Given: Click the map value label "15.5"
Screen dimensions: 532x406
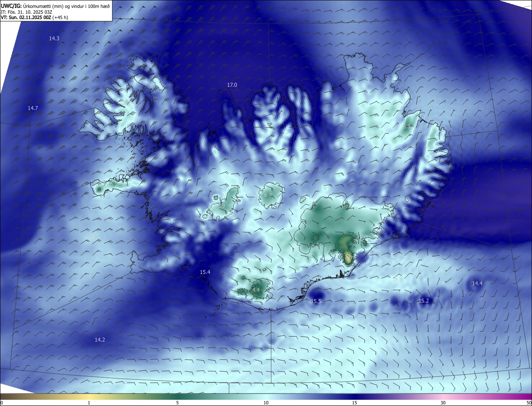Looking at the screenshot, I should click(x=316, y=301).
